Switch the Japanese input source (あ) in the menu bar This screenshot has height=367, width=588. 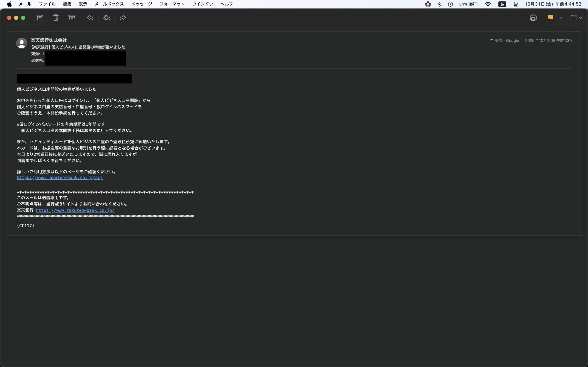(502, 4)
